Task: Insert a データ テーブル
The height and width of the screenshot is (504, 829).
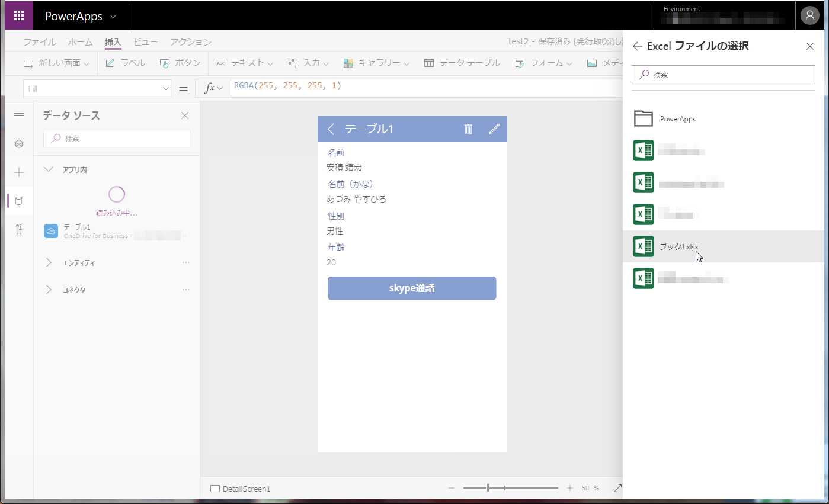Action: pos(462,63)
